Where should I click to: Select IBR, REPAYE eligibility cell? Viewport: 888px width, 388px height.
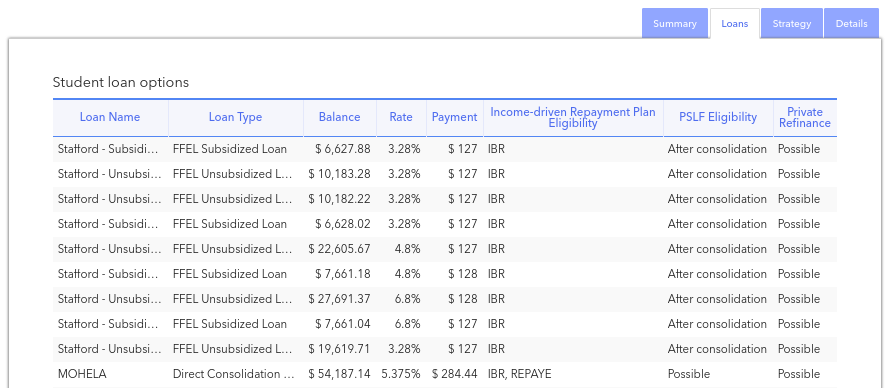(x=519, y=374)
